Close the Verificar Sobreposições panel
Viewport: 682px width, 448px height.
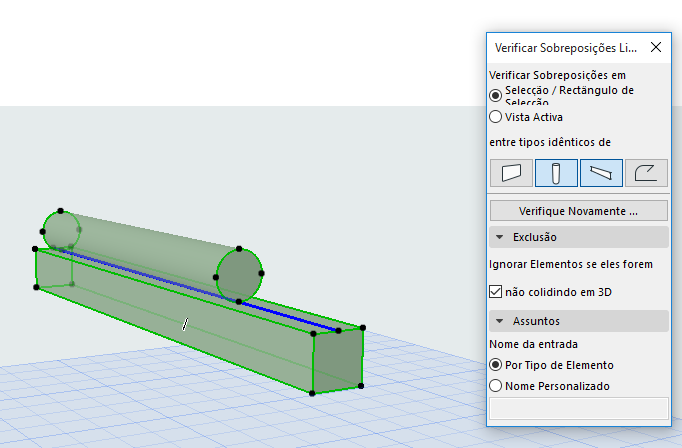pos(656,47)
